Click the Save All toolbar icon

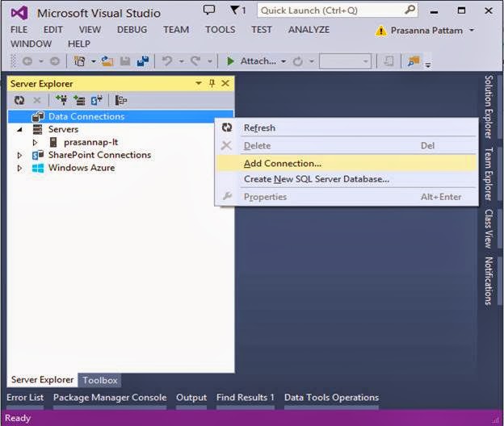[x=143, y=61]
